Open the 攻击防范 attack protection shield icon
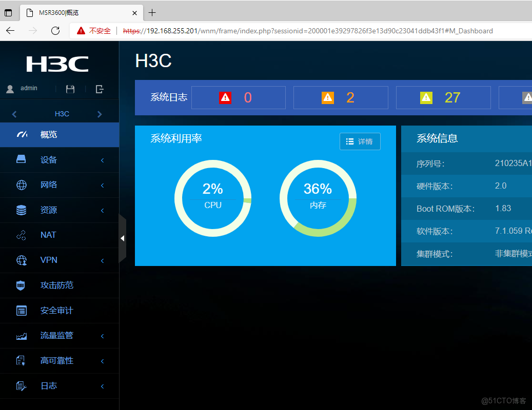532x410 pixels. coord(21,285)
